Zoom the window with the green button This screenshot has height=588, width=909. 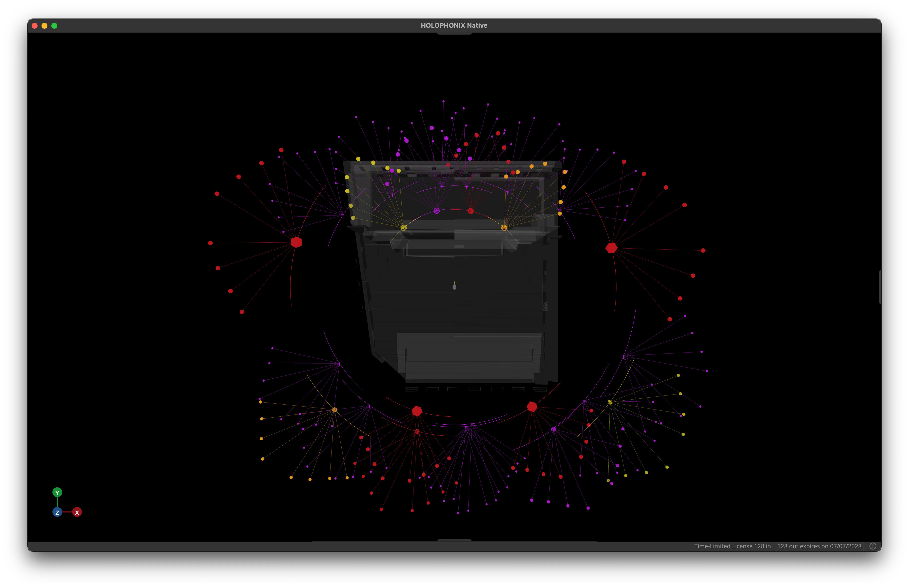click(x=55, y=26)
